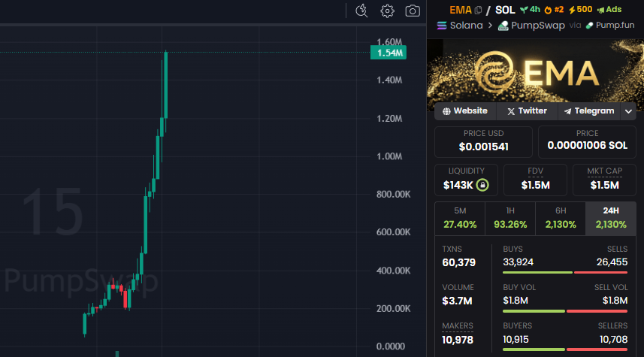Copy the EMA token address

pos(478,10)
